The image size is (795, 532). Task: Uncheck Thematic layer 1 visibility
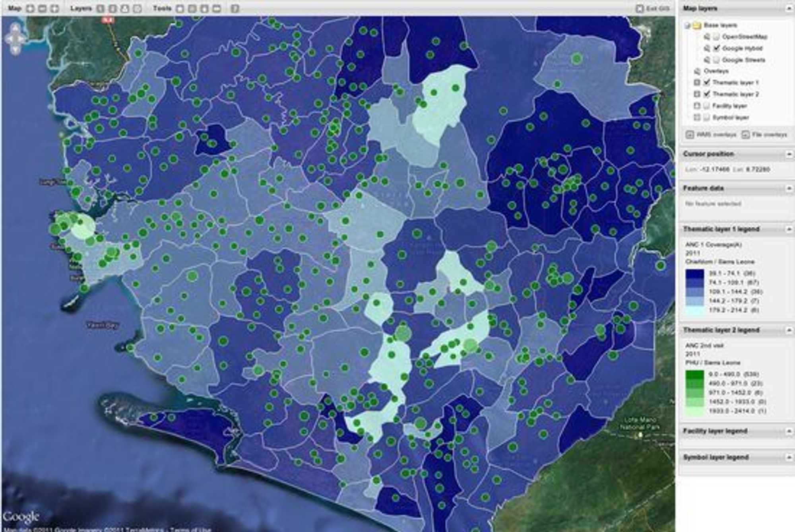coord(706,83)
